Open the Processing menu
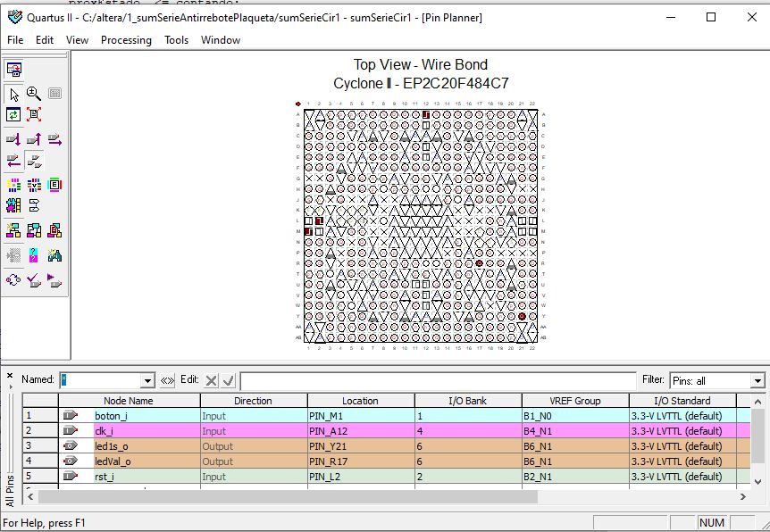 pos(126,40)
